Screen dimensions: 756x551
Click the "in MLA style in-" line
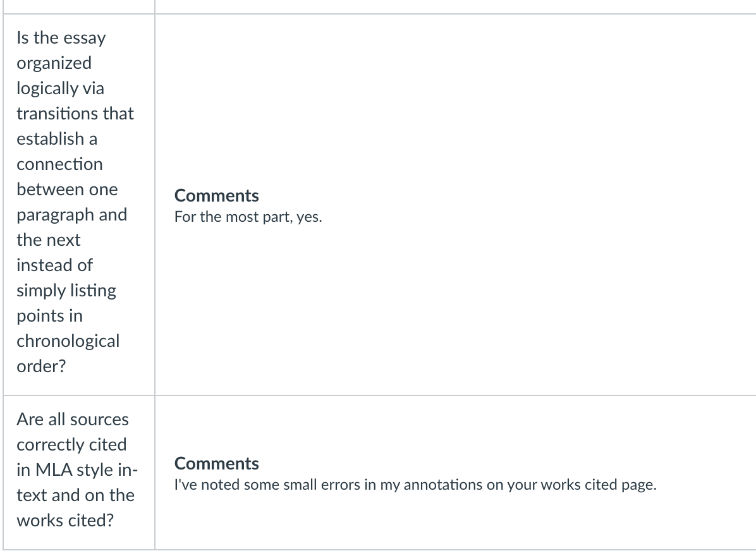coord(77,470)
